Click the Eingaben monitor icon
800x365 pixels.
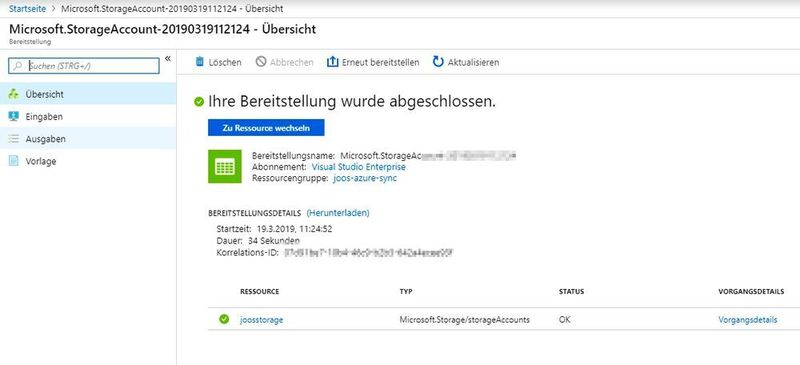coord(14,116)
